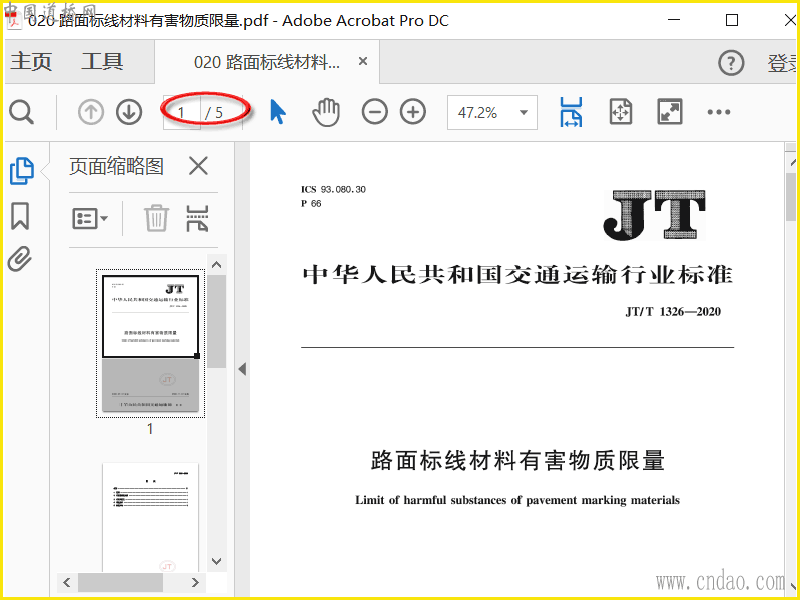Click the thumbnail panel vertical scrollbar thumb
The image size is (800, 600).
pyautogui.click(x=216, y=321)
